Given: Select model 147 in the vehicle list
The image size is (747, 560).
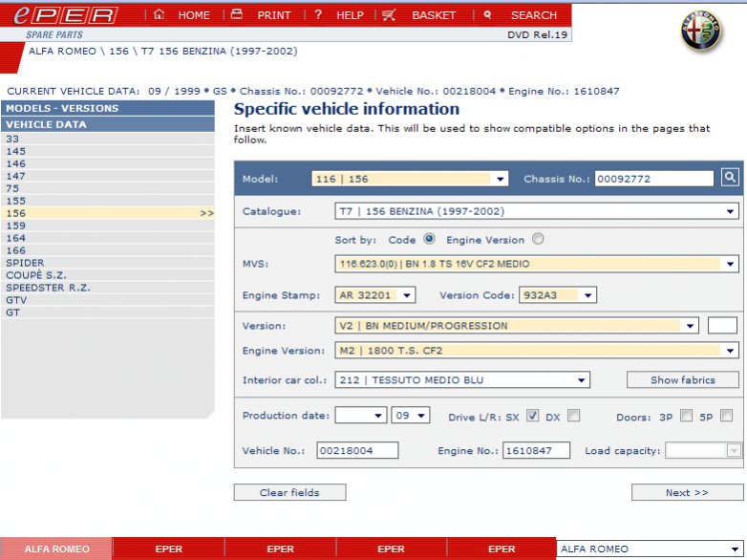Looking at the screenshot, I should pos(16,176).
